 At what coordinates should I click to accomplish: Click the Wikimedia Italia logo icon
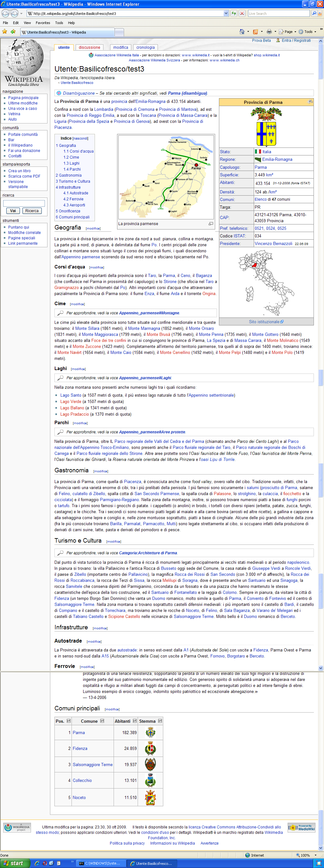point(91,55)
